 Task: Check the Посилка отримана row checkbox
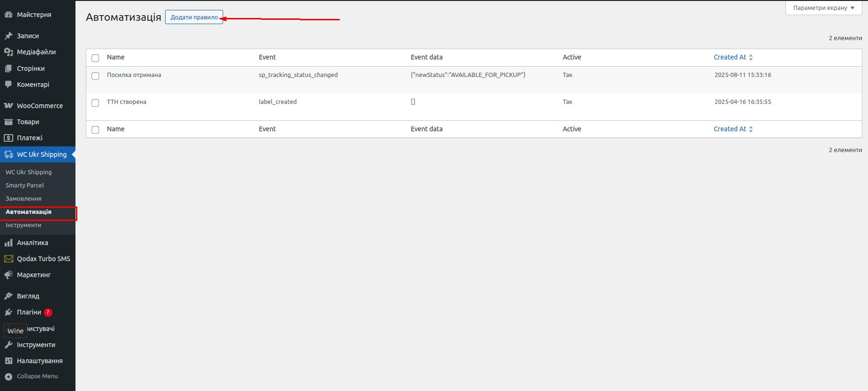pyautogui.click(x=95, y=76)
